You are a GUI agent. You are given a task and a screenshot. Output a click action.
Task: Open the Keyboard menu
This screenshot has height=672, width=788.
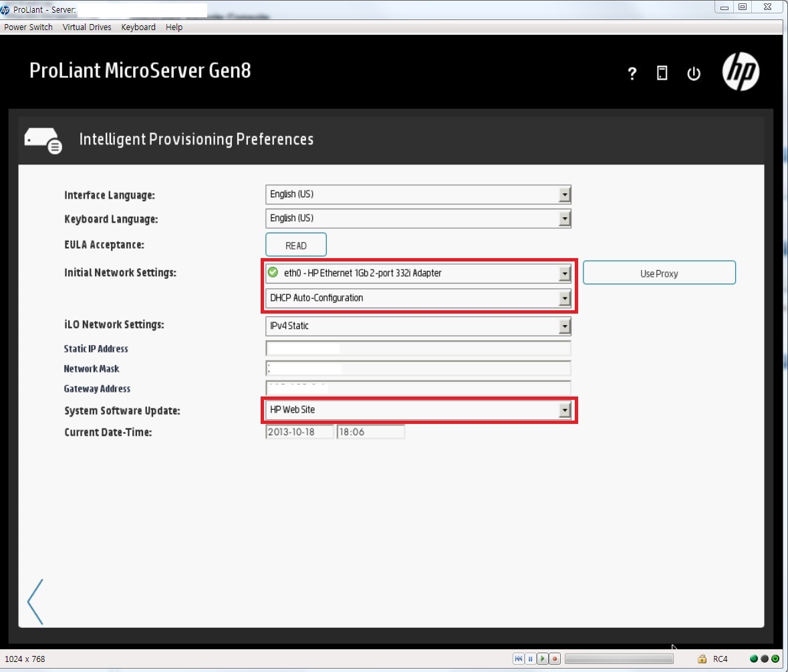[x=138, y=27]
